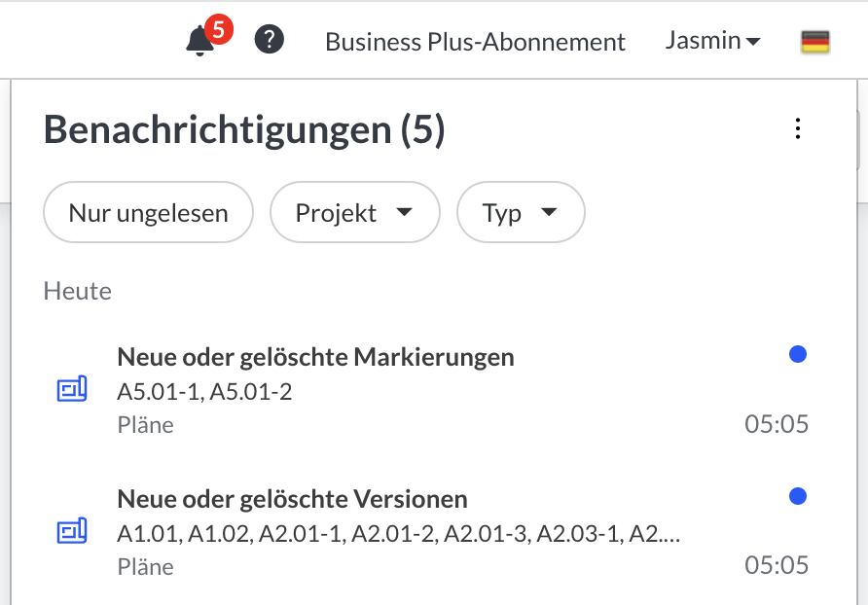The image size is (868, 605).
Task: Click the plan list starting with A1.01, A1.02
Action: click(x=399, y=533)
